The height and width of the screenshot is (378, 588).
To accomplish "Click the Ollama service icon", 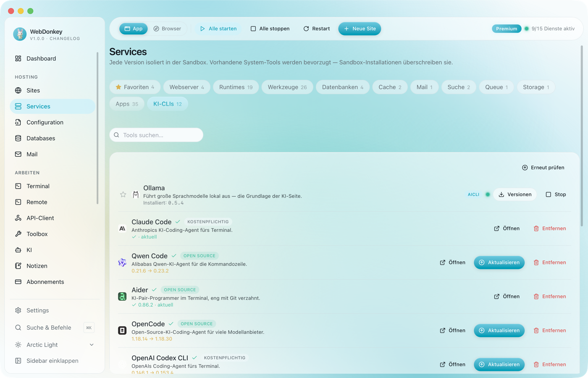I will click(136, 194).
